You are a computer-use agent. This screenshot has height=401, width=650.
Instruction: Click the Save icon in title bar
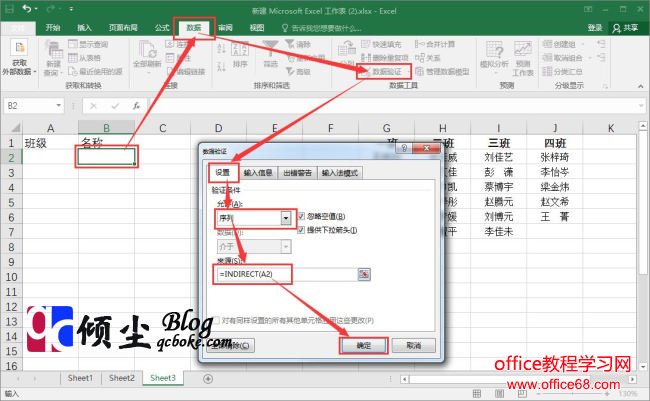(9, 9)
